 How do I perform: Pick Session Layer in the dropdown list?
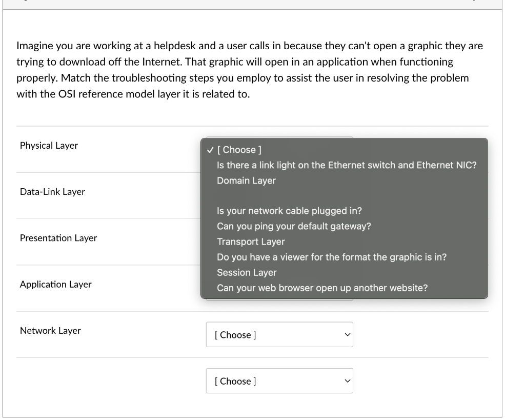click(x=247, y=272)
